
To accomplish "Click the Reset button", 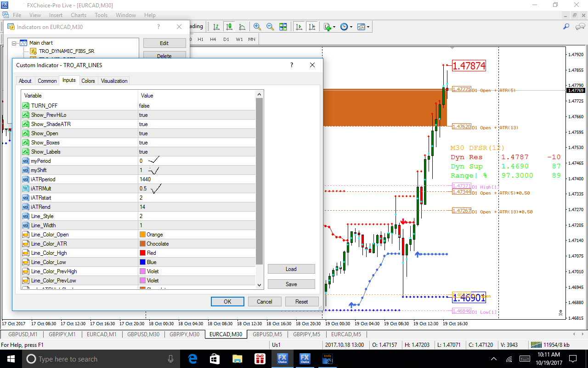I will click(x=301, y=302).
